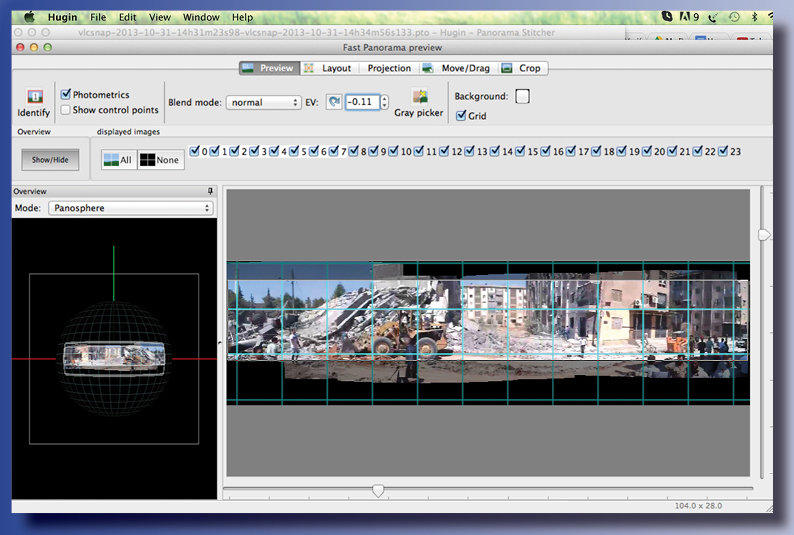Switch to the Projection tab
The width and height of the screenshot is (794, 535).
point(389,68)
